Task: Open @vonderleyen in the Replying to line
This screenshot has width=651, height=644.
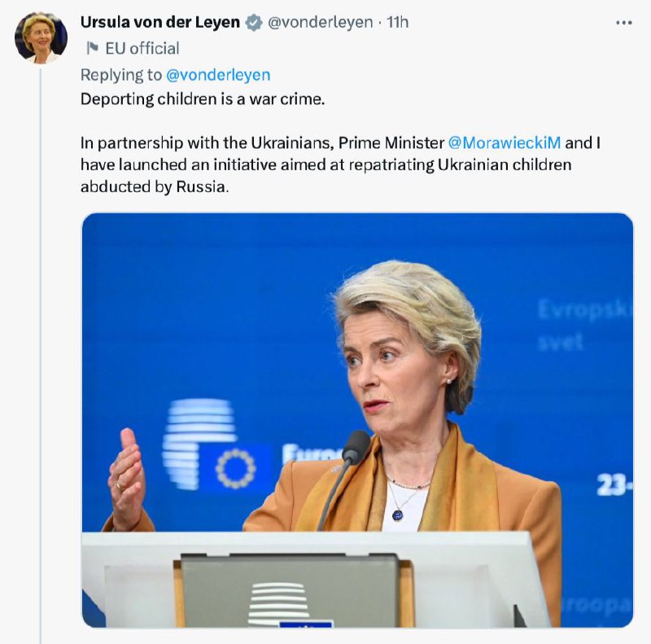Action: 218,75
